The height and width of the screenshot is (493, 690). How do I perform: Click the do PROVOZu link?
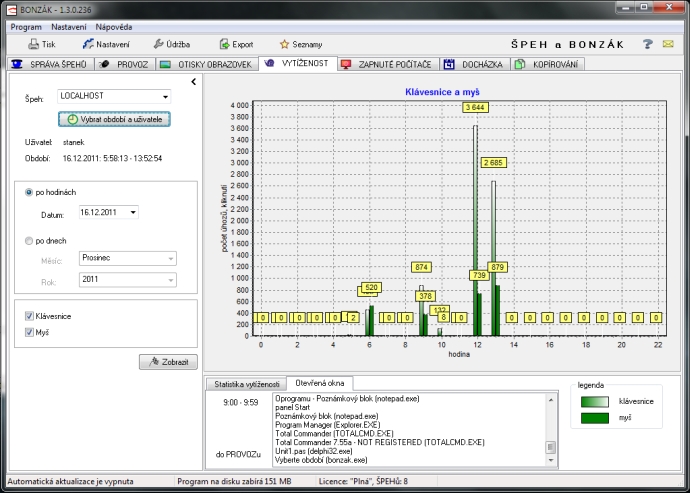coord(238,454)
